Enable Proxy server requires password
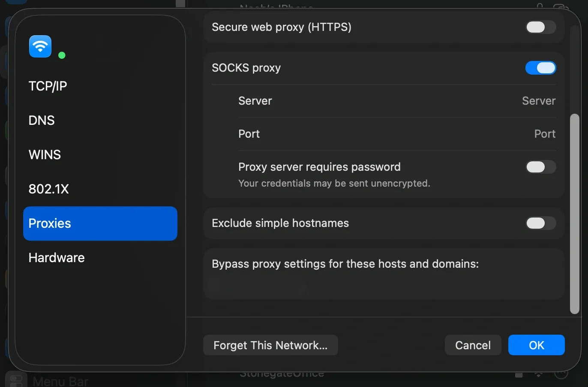588x387 pixels. pyautogui.click(x=540, y=167)
